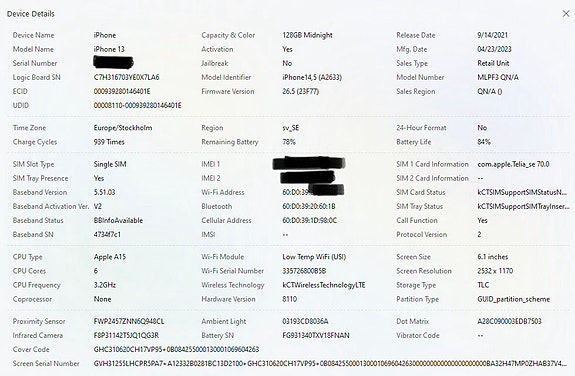Select Charge Cycles value 939 Times
The width and height of the screenshot is (575, 376).
pyautogui.click(x=109, y=142)
